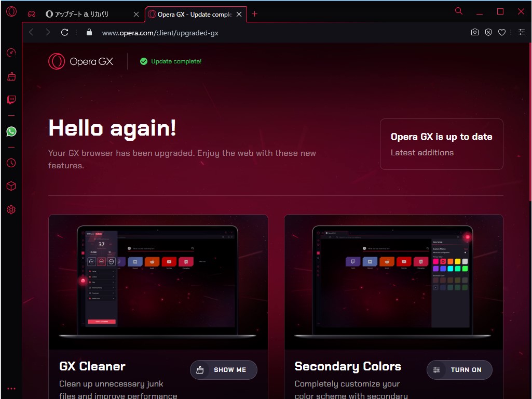
Task: Open History clock icon in sidebar
Action: (11, 163)
